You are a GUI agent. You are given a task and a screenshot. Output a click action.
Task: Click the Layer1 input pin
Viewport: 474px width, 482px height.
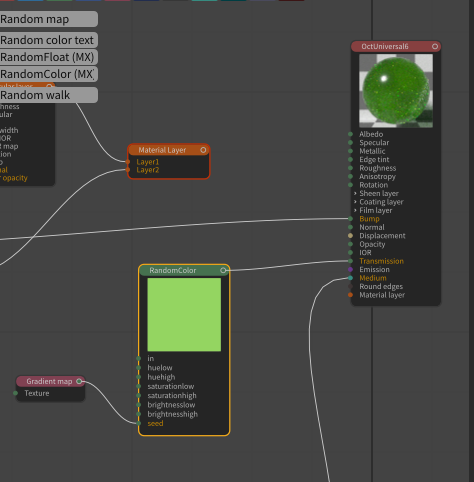tap(128, 162)
